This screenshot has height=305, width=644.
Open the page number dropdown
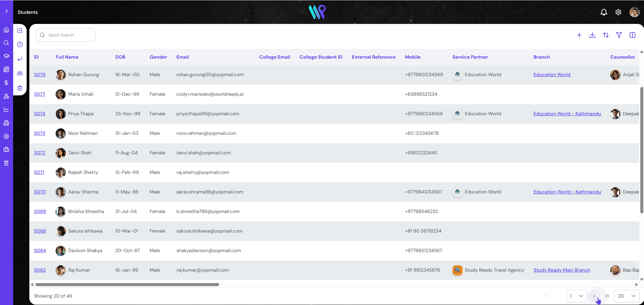click(576, 296)
